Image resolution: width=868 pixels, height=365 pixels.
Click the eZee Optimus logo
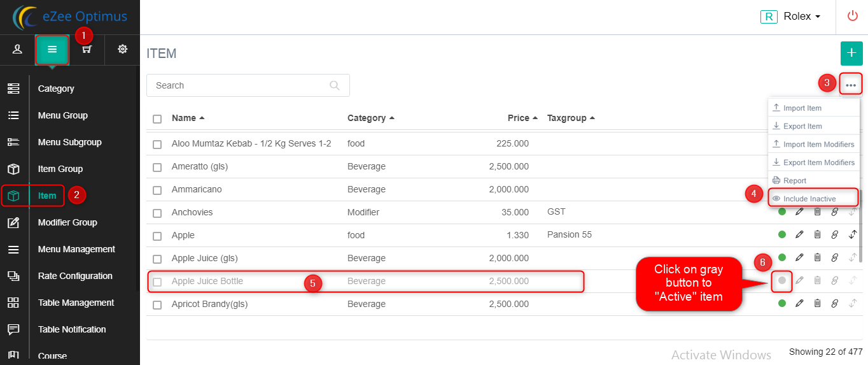point(70,17)
